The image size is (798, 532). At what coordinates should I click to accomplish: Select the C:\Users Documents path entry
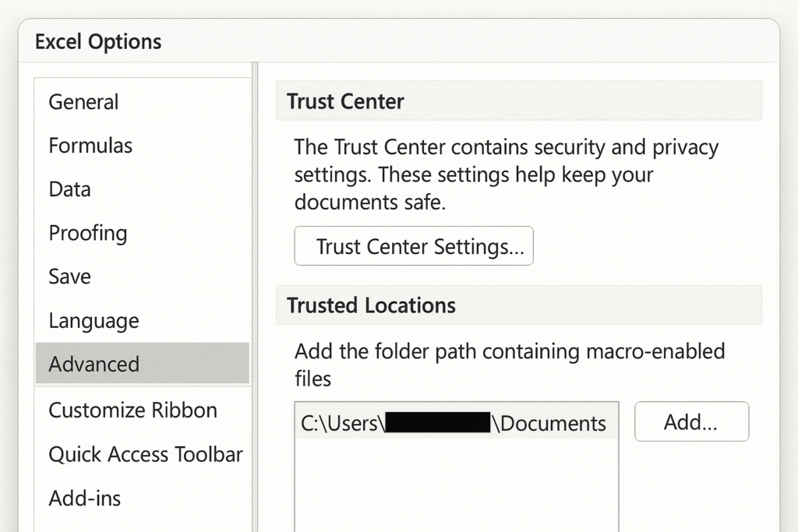pyautogui.click(x=453, y=423)
